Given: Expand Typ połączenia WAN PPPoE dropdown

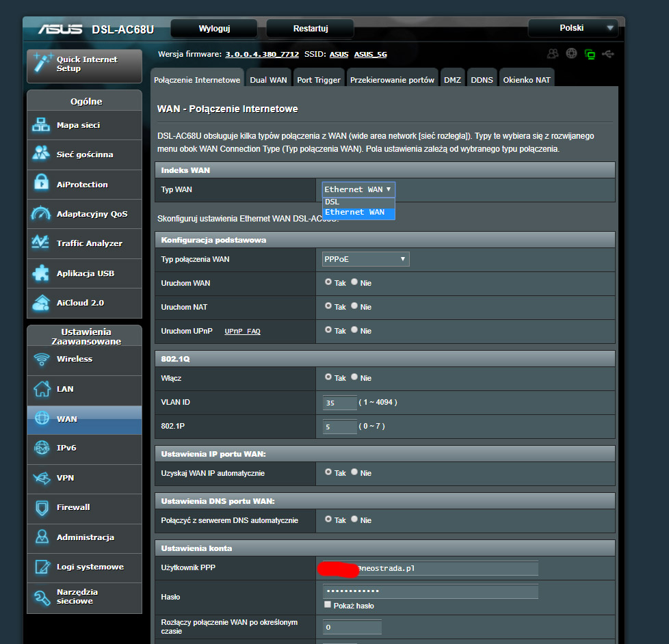Looking at the screenshot, I should coord(366,259).
